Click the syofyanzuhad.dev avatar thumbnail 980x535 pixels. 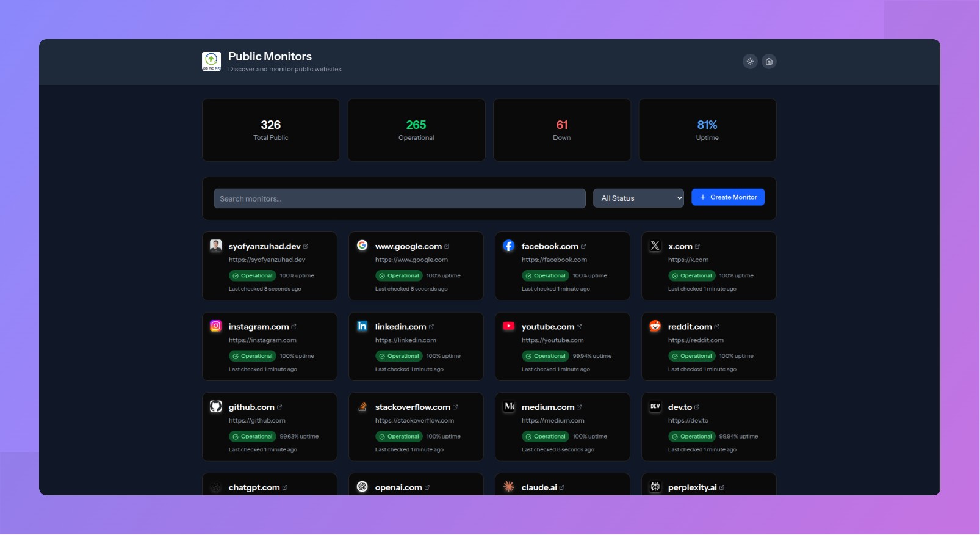[216, 246]
